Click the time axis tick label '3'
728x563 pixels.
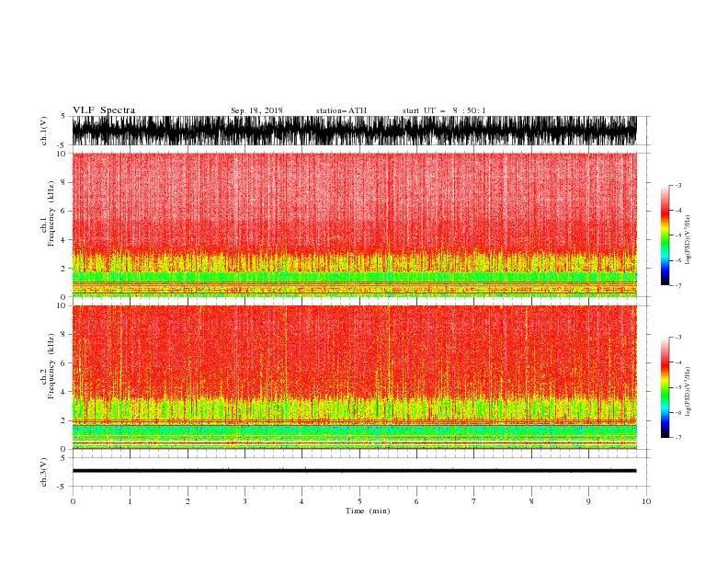(245, 501)
